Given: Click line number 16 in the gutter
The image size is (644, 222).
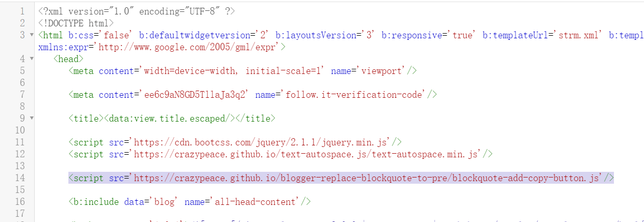Looking at the screenshot, I should point(20,201).
